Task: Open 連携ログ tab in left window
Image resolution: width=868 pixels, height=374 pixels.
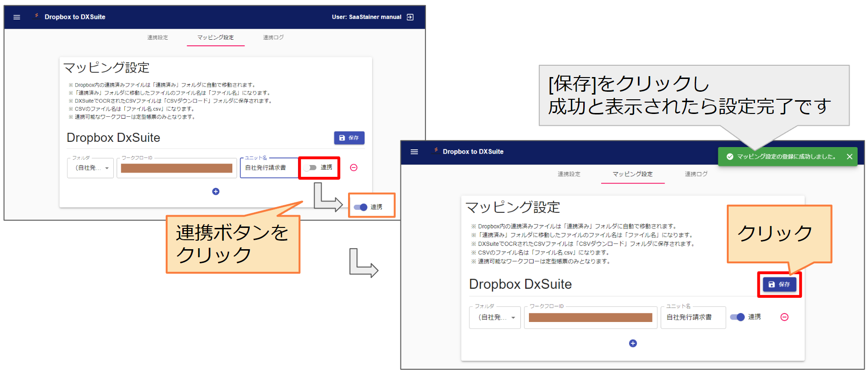Action: pos(273,37)
